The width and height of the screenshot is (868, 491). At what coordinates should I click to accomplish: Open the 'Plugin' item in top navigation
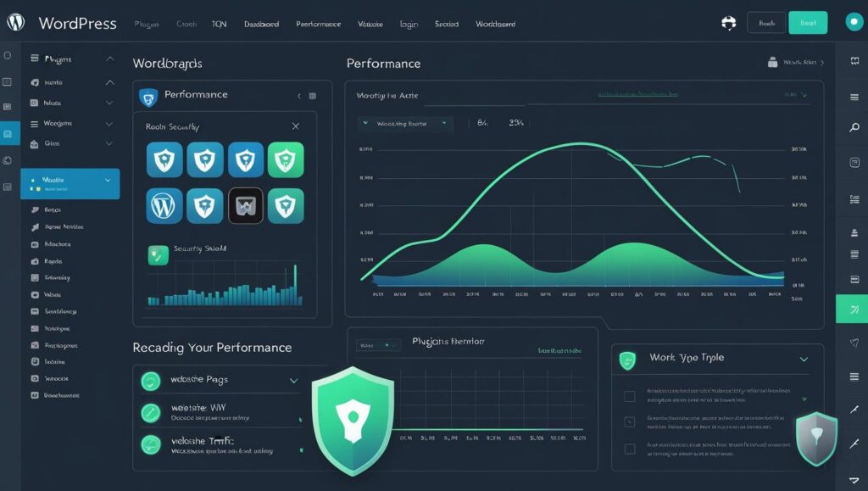coord(147,25)
